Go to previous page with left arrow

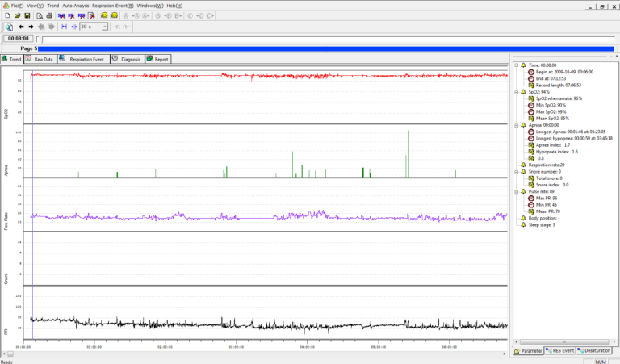click(x=21, y=27)
